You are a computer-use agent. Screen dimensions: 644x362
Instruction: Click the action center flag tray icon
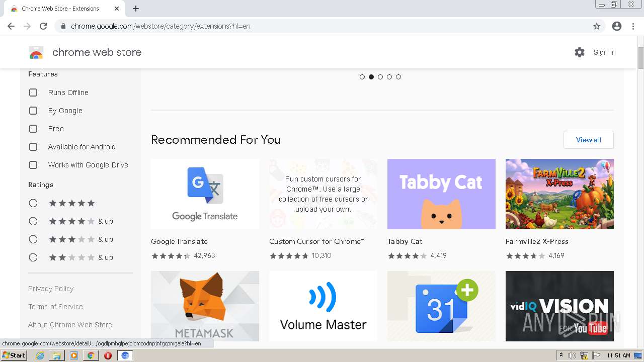[595, 355]
